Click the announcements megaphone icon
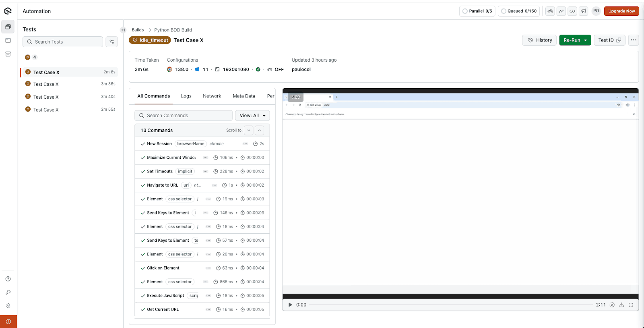 coord(584,11)
